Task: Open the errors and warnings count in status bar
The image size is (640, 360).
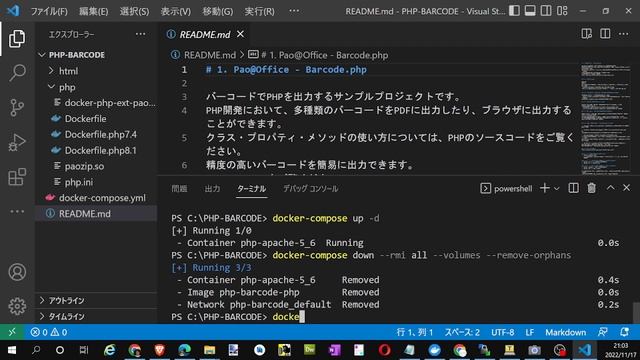Action: 49,332
